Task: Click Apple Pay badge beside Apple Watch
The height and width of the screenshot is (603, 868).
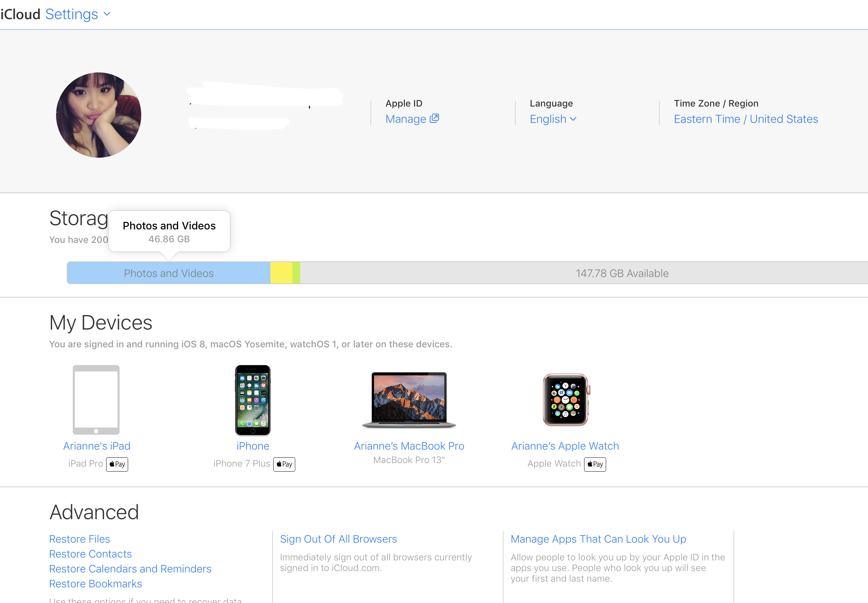Action: (x=595, y=464)
